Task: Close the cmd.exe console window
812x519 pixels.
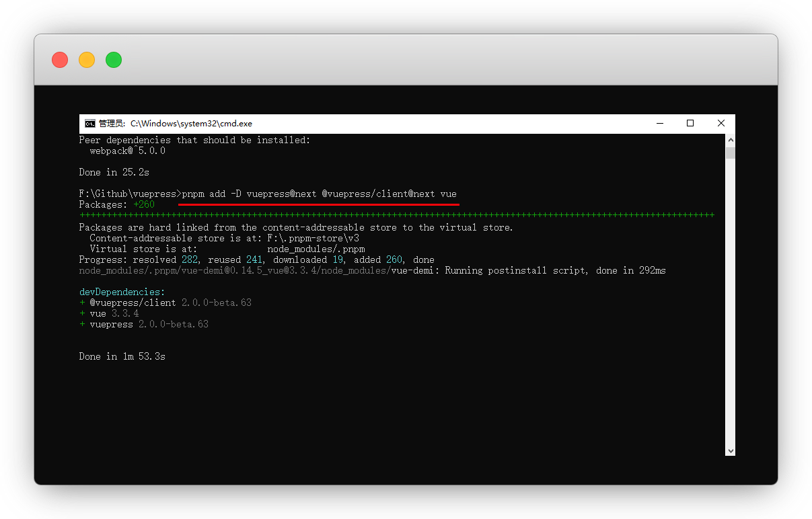Action: [x=721, y=124]
